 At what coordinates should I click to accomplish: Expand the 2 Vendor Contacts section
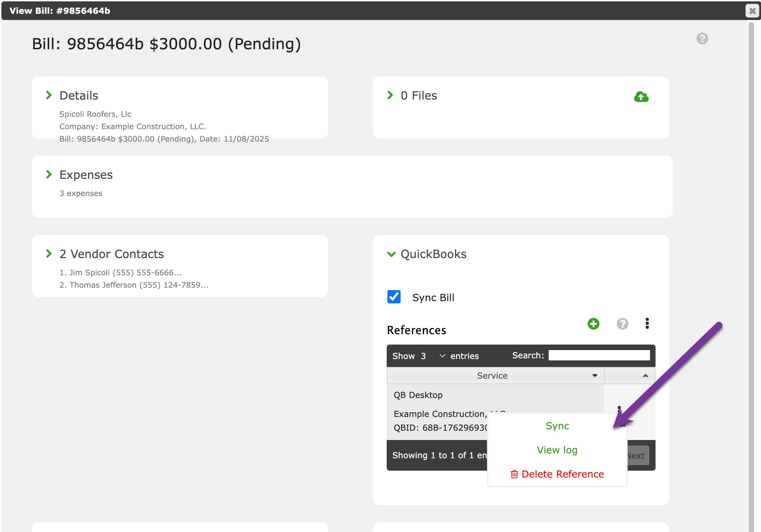click(49, 254)
